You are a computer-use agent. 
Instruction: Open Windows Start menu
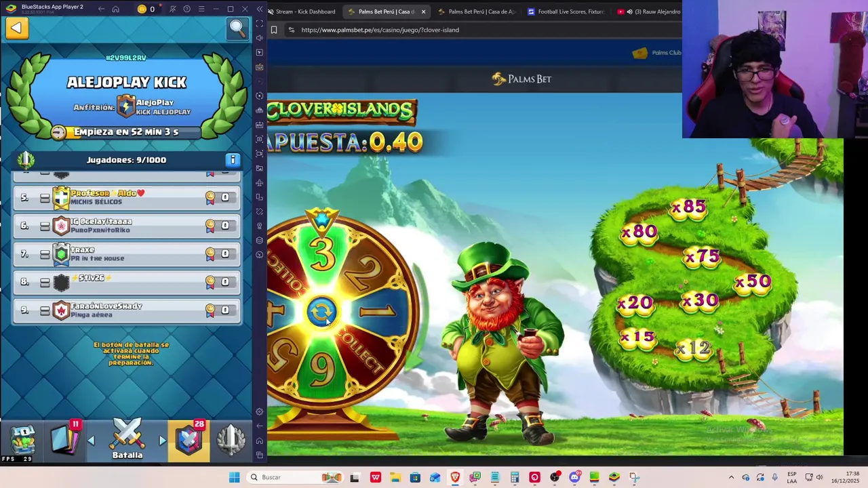pyautogui.click(x=234, y=477)
